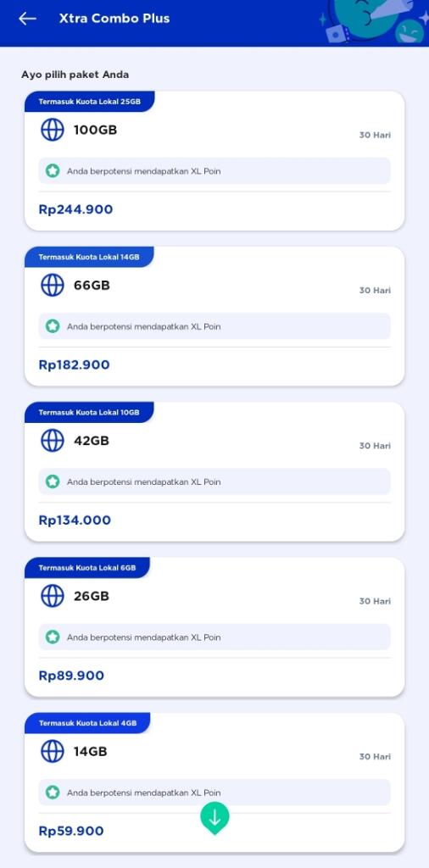The width and height of the screenshot is (429, 868).
Task: Click globe icon beside 100GB
Action: click(53, 130)
